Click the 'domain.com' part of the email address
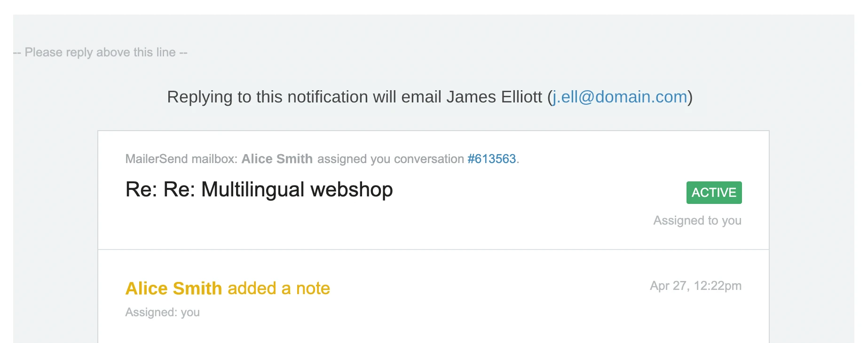This screenshot has width=868, height=343. pyautogui.click(x=641, y=97)
